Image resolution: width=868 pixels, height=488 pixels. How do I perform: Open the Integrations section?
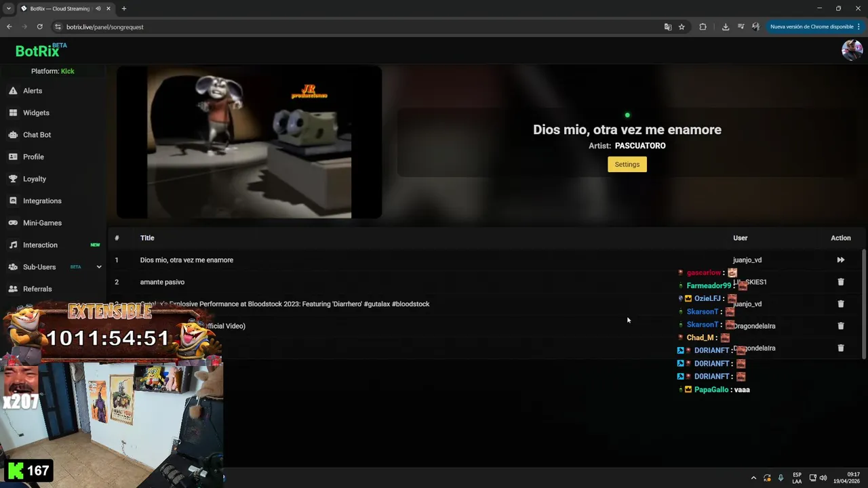[42, 201]
